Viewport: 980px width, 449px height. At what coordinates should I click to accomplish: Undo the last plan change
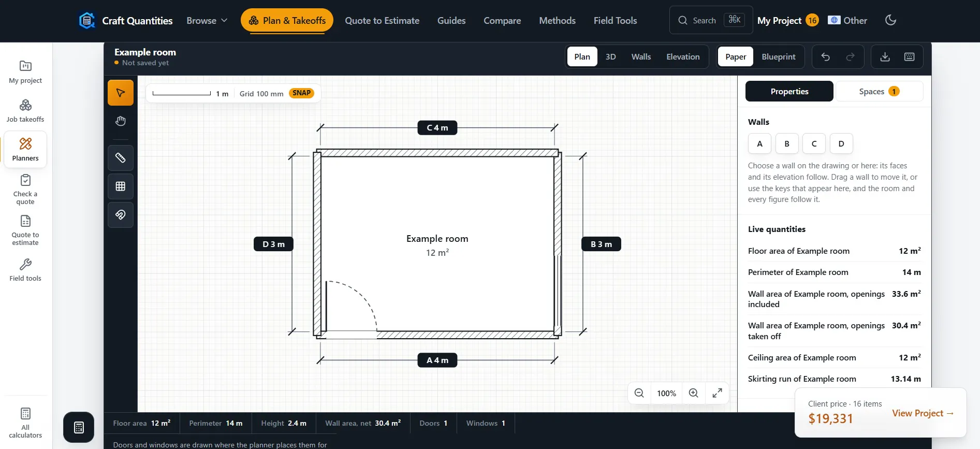click(826, 57)
